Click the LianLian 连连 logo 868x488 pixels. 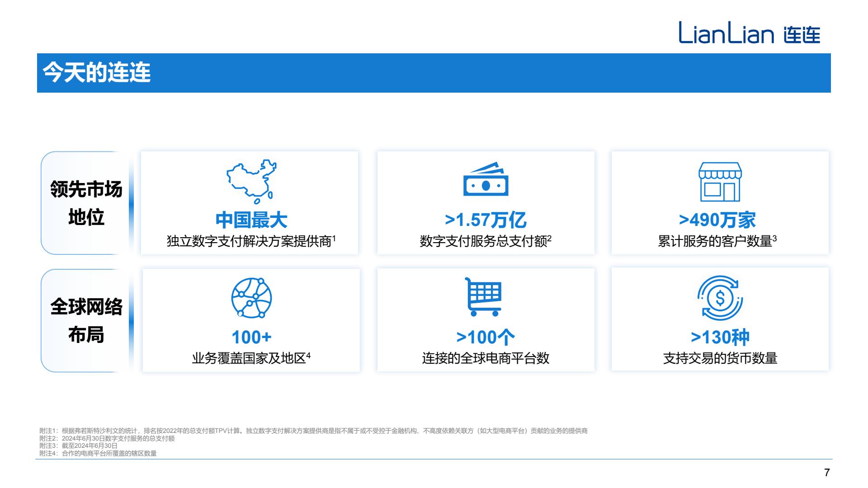(x=749, y=33)
